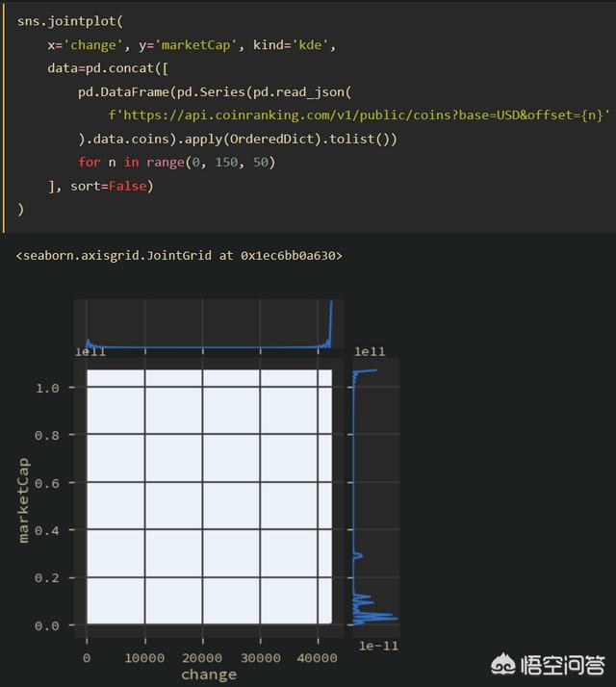Click the 'for n in range(0, 150, 50)' line
This screenshot has height=687, width=616.
coord(177,163)
